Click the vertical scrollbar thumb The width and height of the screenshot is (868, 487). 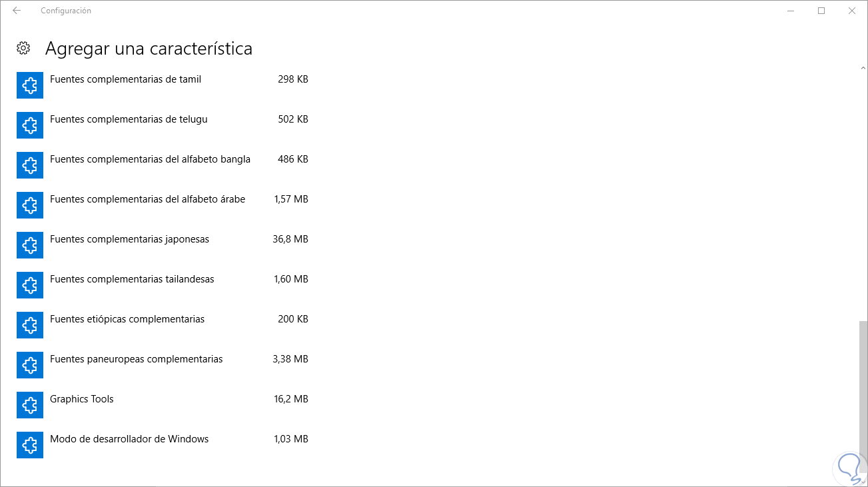click(863, 396)
